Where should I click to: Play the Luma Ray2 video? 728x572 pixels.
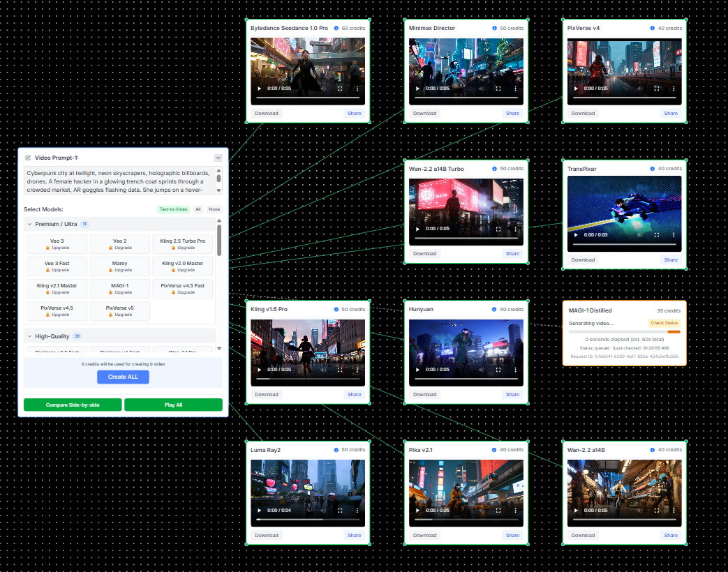[x=259, y=511]
